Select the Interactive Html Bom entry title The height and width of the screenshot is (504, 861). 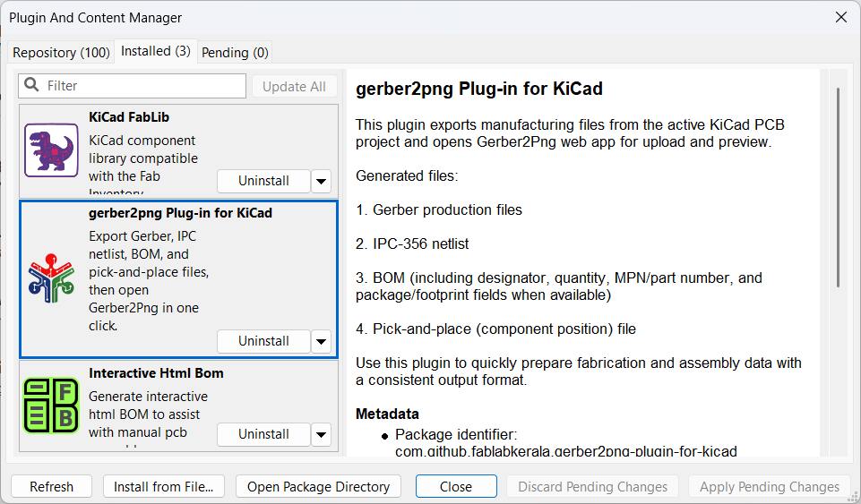tap(156, 373)
